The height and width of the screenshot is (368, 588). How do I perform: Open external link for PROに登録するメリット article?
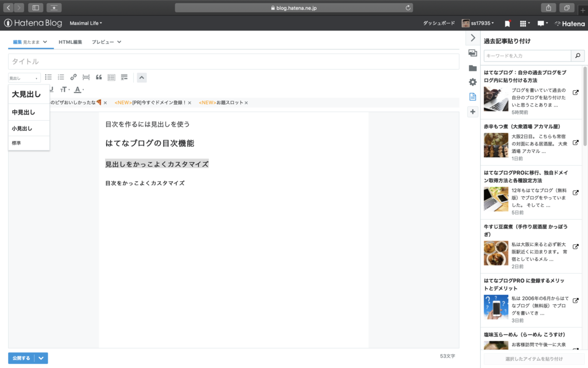click(575, 300)
